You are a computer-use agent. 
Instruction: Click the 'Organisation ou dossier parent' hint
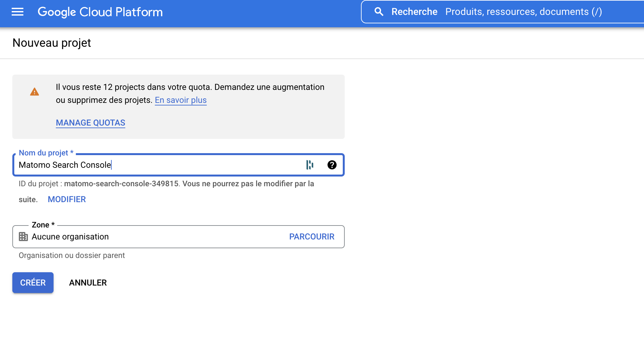point(72,255)
